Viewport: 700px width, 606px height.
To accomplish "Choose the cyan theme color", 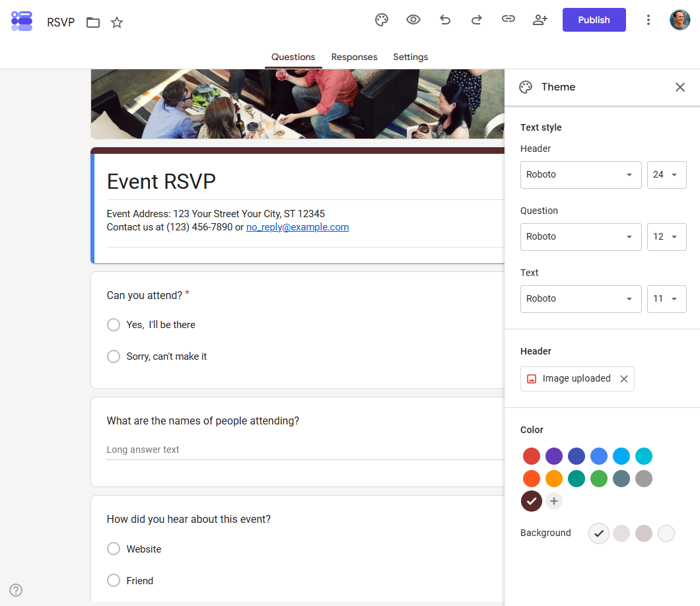I will coord(644,456).
